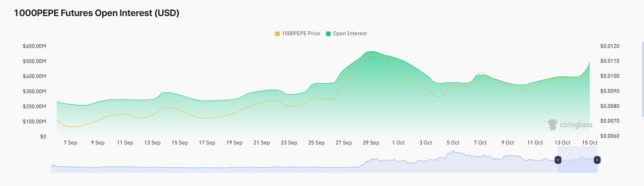
Task: Click the 5 Oct date label
Action: (x=453, y=143)
